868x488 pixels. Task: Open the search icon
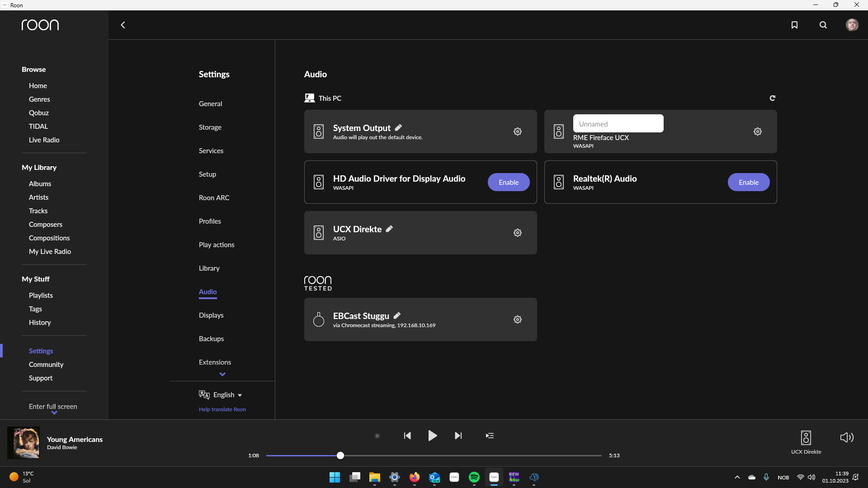click(x=823, y=25)
